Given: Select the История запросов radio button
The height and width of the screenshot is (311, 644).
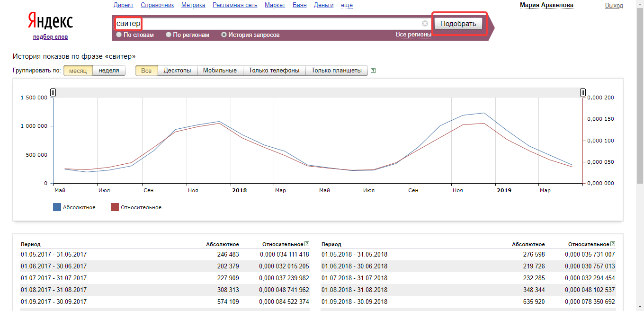Looking at the screenshot, I should pyautogui.click(x=224, y=35).
